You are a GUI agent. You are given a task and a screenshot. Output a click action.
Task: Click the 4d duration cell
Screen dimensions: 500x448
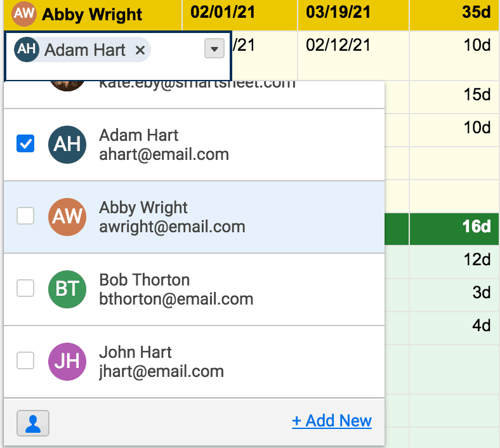[x=454, y=328]
